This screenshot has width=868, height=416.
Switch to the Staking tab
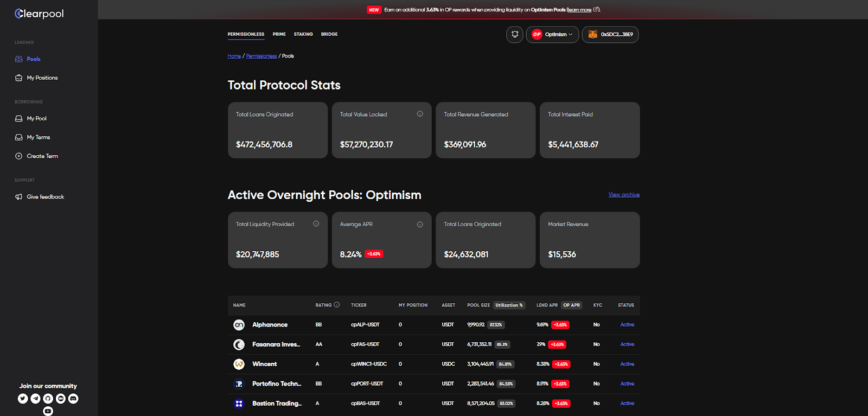(303, 34)
